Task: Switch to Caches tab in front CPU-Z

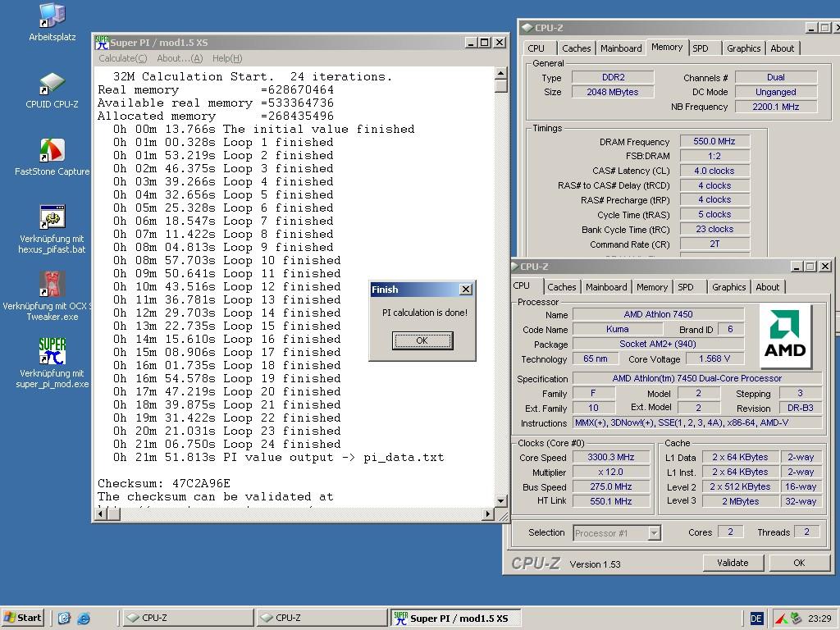Action: point(561,287)
